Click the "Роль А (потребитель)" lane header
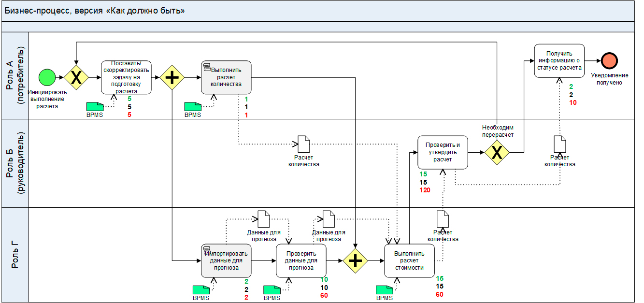 [x=15, y=75]
